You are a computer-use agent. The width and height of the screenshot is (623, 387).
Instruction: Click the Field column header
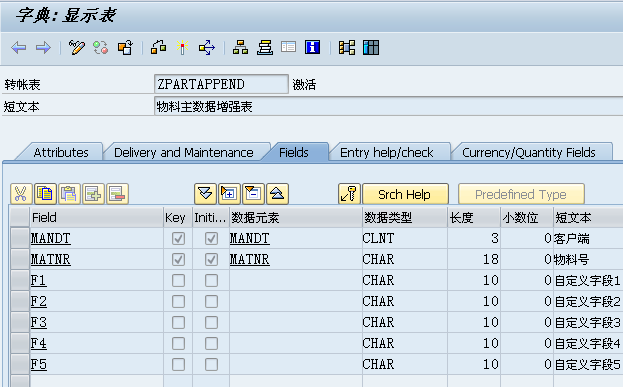97,217
